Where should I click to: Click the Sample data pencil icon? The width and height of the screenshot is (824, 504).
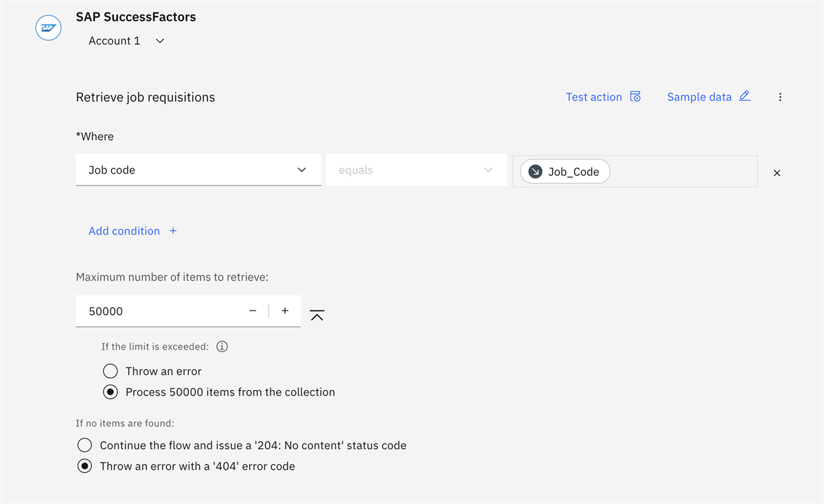tap(744, 96)
